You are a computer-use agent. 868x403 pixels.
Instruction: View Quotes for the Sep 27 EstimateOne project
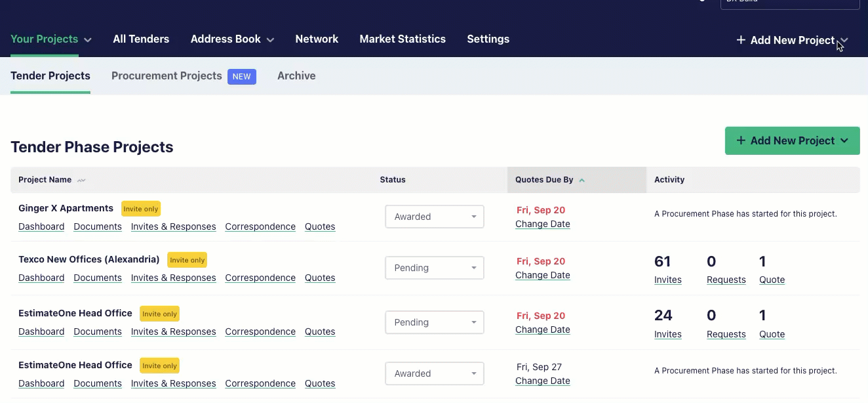click(x=320, y=384)
